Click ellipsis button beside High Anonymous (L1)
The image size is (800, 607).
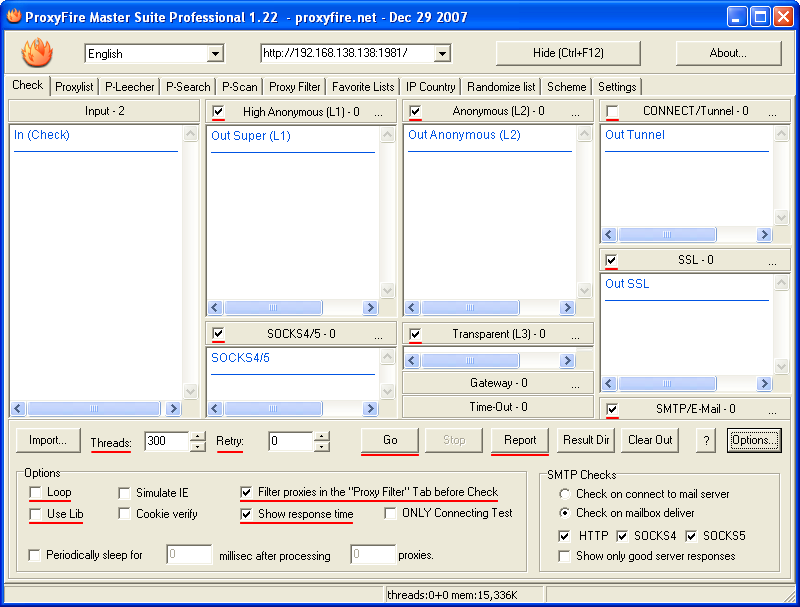(378, 113)
